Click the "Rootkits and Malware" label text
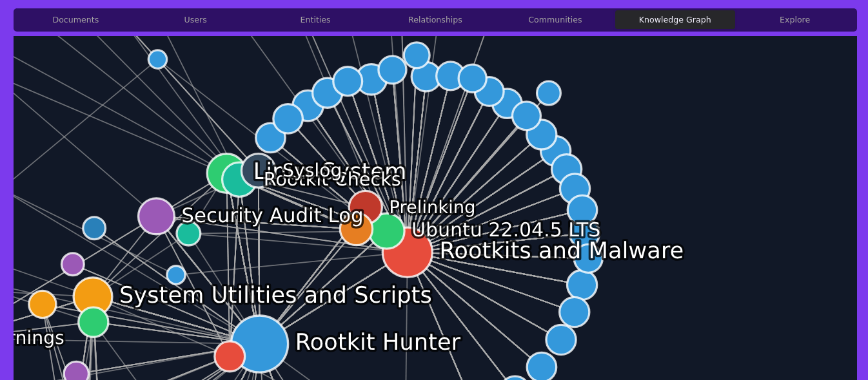Viewport: 868px width, 380px height. [x=561, y=251]
